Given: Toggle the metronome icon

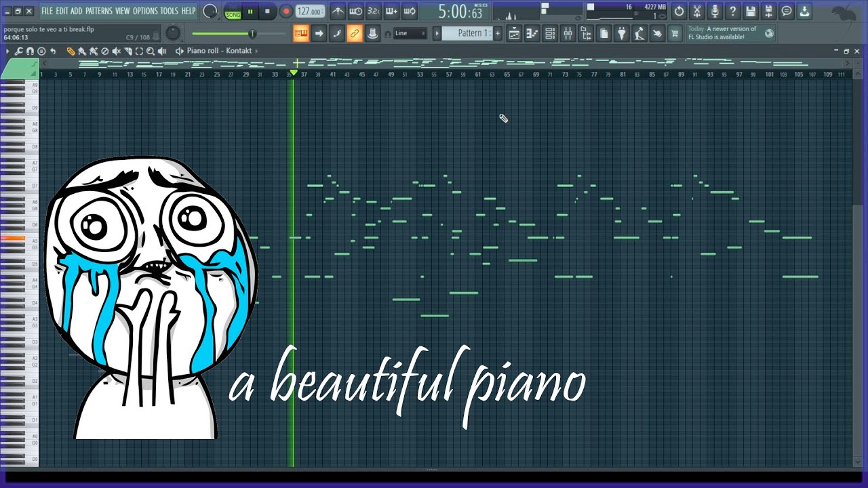Looking at the screenshot, I should pyautogui.click(x=337, y=12).
